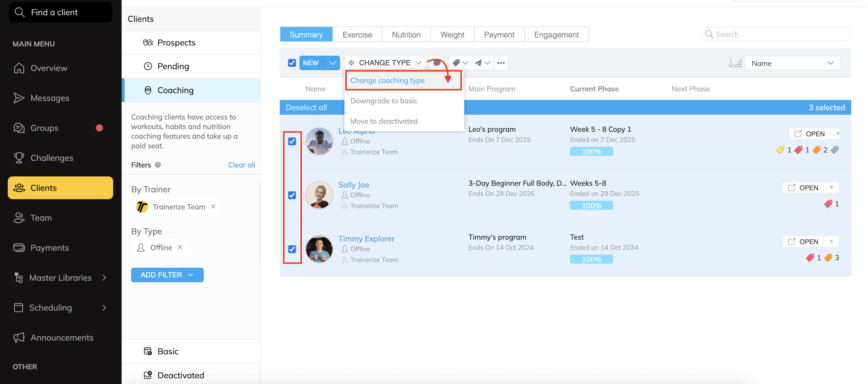
Task: Open the three-dots more options icon
Action: 501,63
